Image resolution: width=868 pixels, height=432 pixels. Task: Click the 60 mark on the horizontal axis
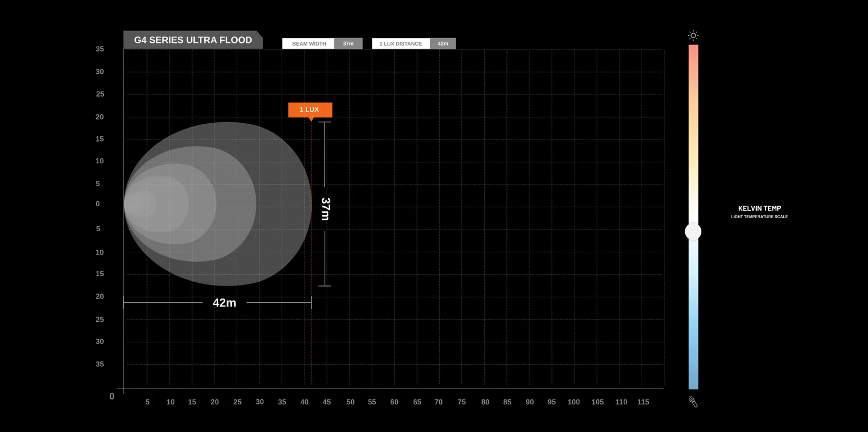click(x=394, y=402)
